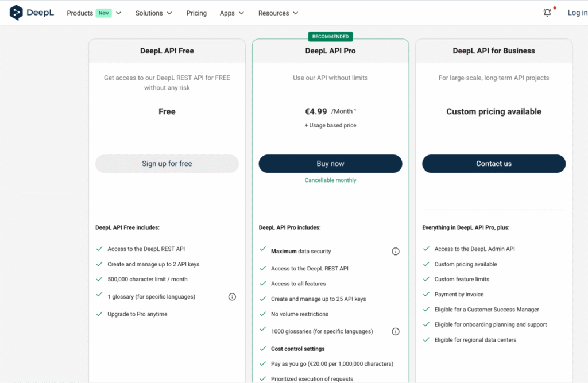The height and width of the screenshot is (383, 588).
Task: Click the info icon beside 1000 glossaries
Action: (395, 331)
